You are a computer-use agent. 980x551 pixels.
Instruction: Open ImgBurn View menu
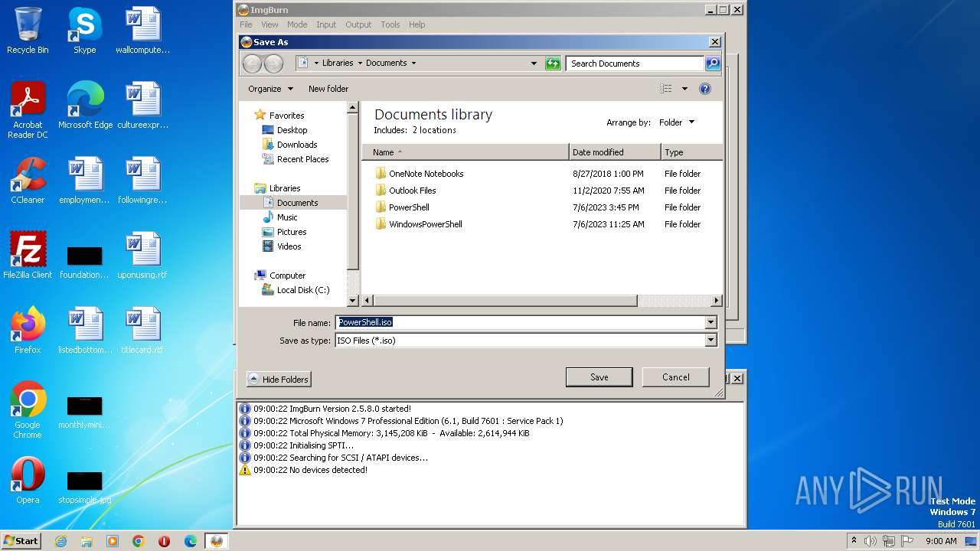(x=269, y=24)
